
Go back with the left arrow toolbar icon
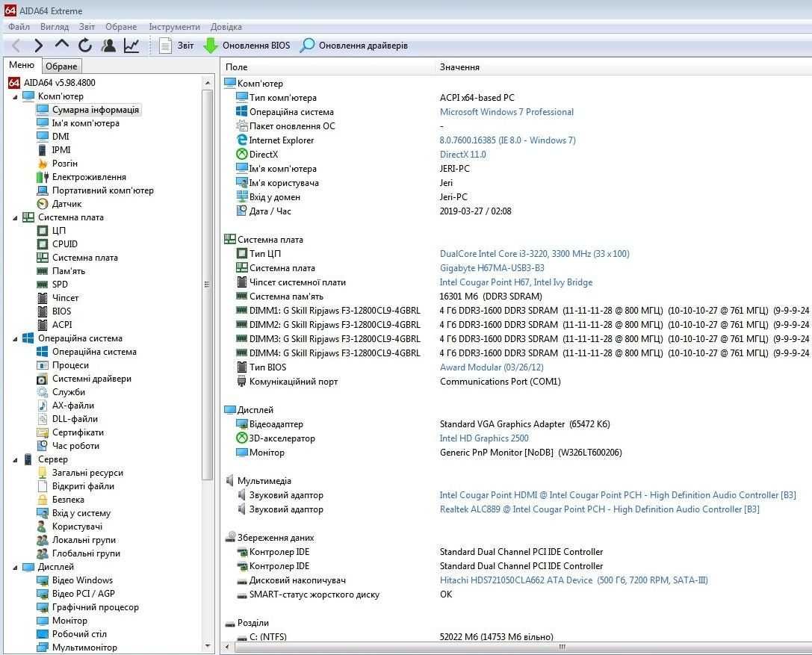pos(16,46)
